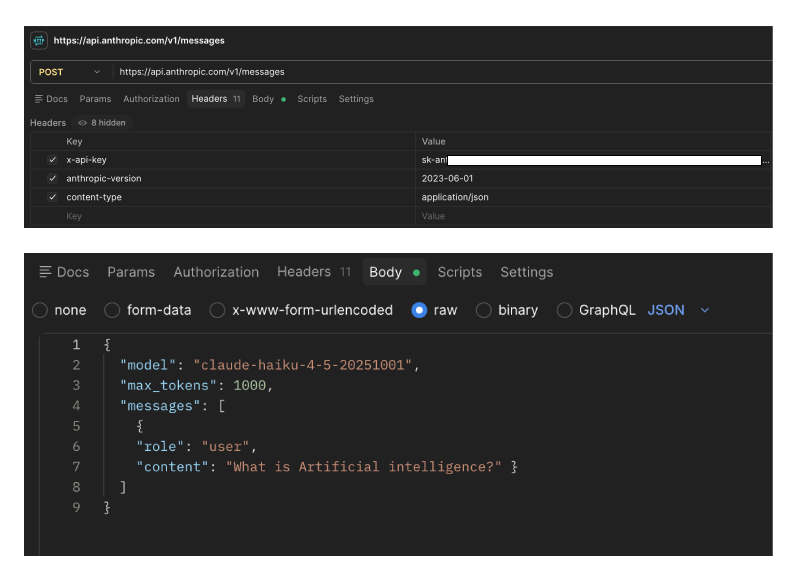This screenshot has height=586, width=799.
Task: Open the Settings tab in the lower panel
Action: point(526,272)
